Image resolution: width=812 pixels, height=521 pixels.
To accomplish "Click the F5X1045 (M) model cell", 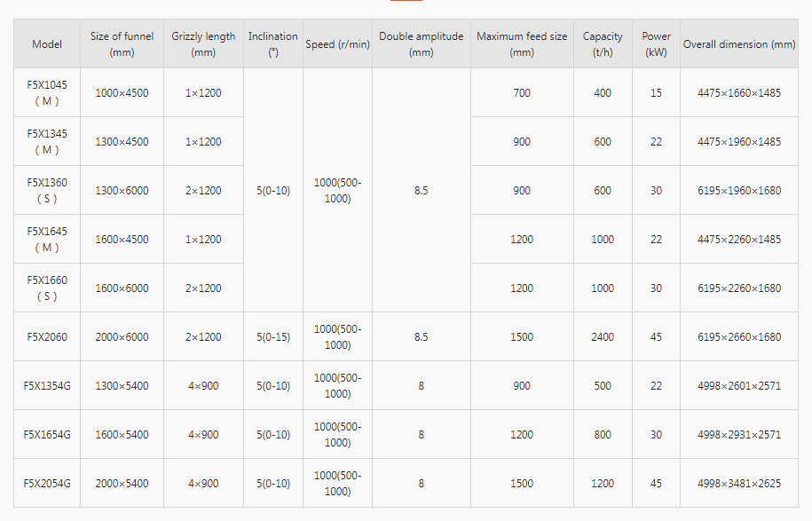I will [x=47, y=93].
